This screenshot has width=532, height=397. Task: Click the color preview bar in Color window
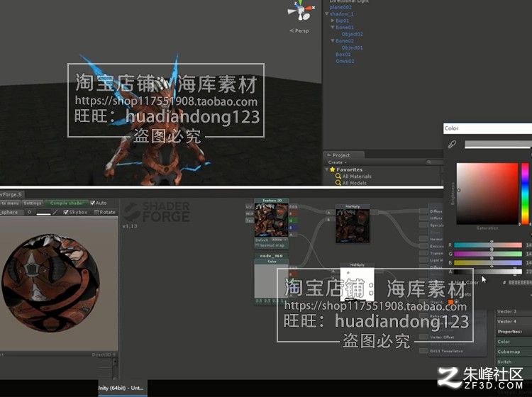coord(498,144)
